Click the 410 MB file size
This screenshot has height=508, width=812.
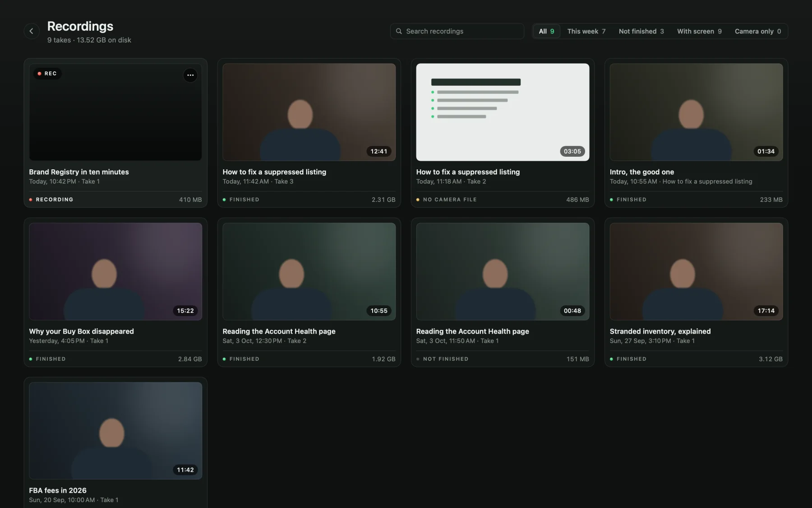(x=190, y=200)
